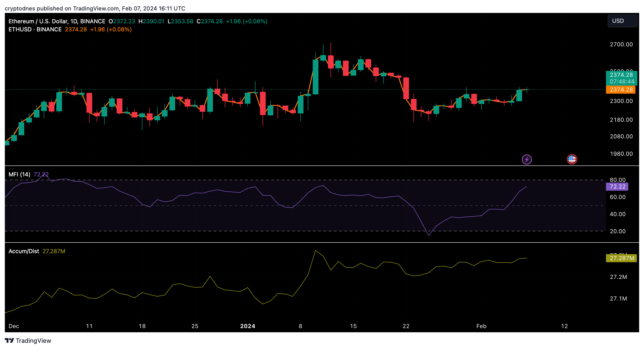Click the TradingView text at bottom left
This screenshot has width=644, height=349.
33,340
